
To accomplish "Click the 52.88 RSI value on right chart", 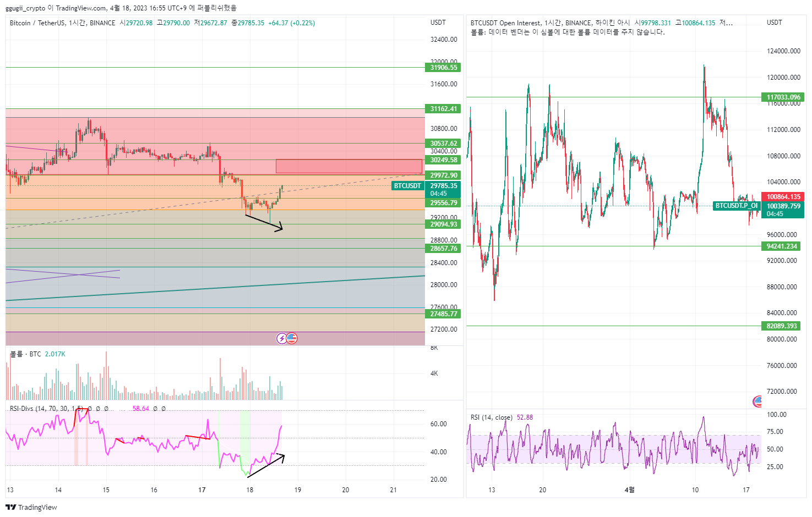I will [x=525, y=417].
